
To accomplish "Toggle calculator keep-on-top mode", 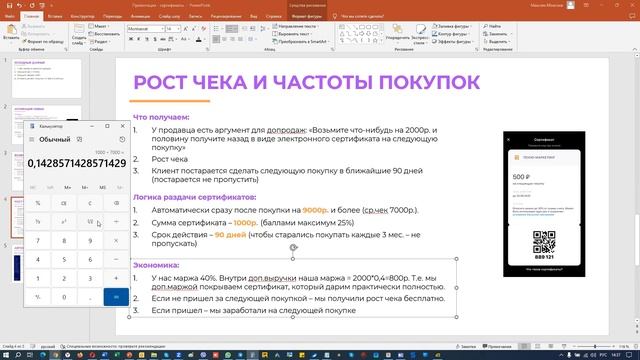I will click(80, 140).
